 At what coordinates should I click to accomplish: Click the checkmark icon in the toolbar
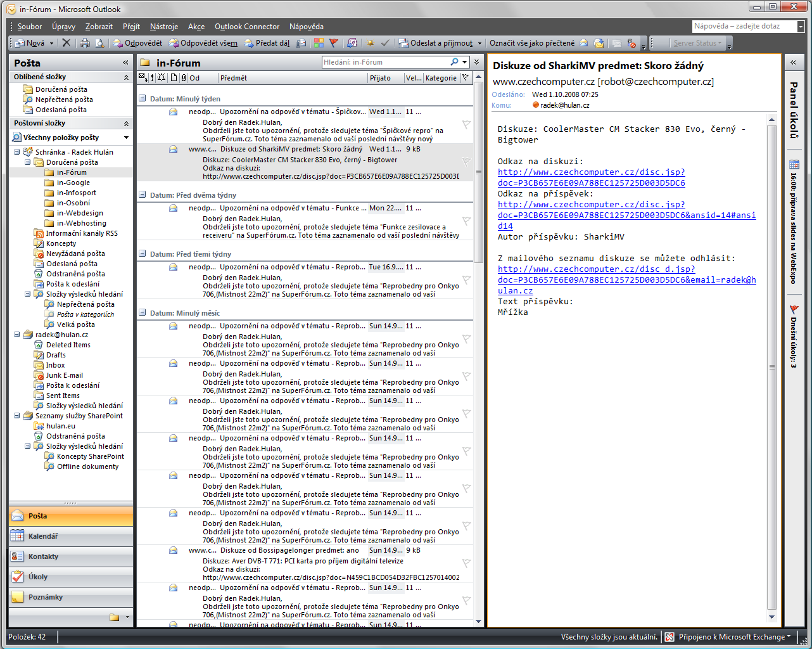385,43
